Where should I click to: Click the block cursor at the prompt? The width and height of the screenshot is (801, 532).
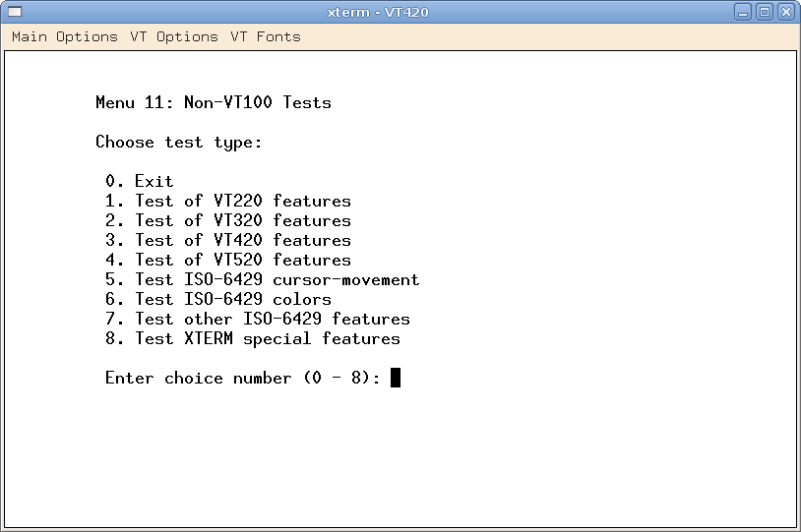click(x=396, y=378)
